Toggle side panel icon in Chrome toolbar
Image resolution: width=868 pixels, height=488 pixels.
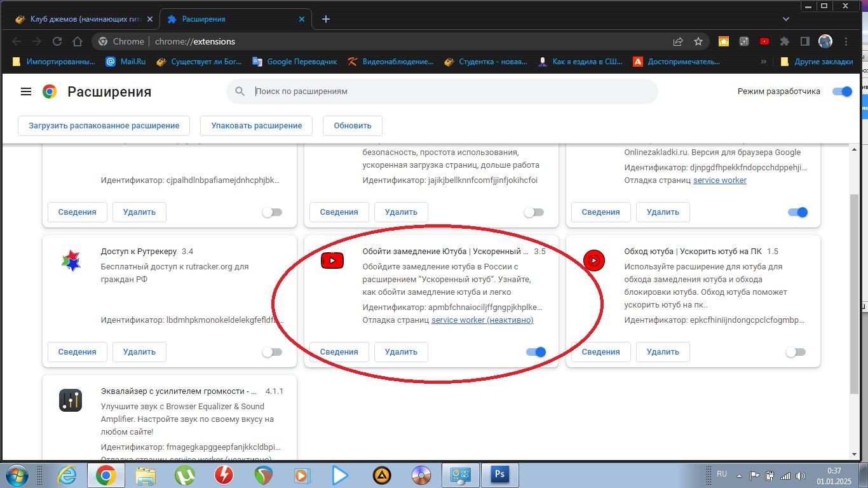[805, 41]
